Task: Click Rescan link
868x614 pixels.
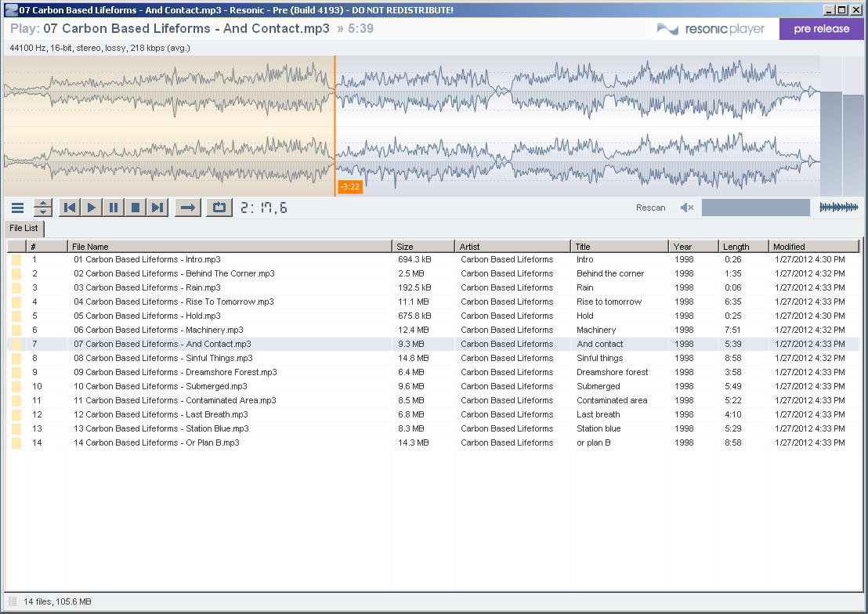Action: (x=650, y=208)
